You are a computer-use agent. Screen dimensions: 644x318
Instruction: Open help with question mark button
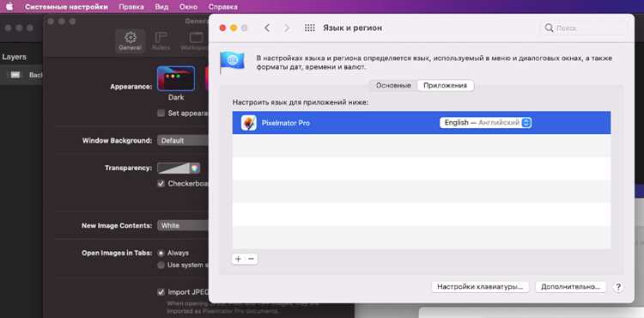(618, 287)
